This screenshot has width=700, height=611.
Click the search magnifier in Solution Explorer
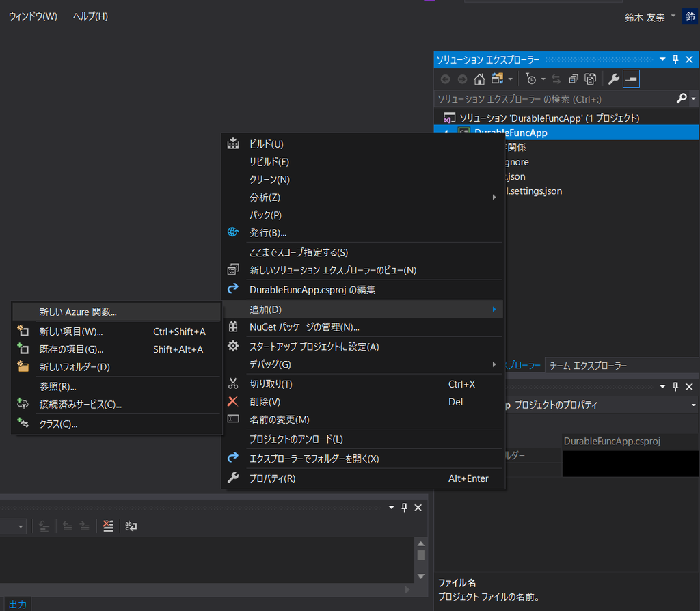(682, 98)
